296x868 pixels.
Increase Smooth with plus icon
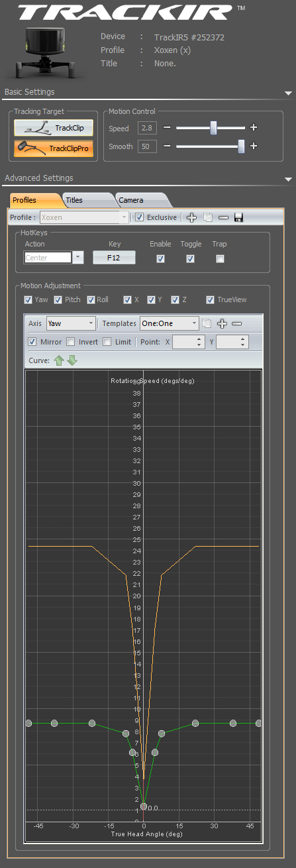tap(253, 146)
